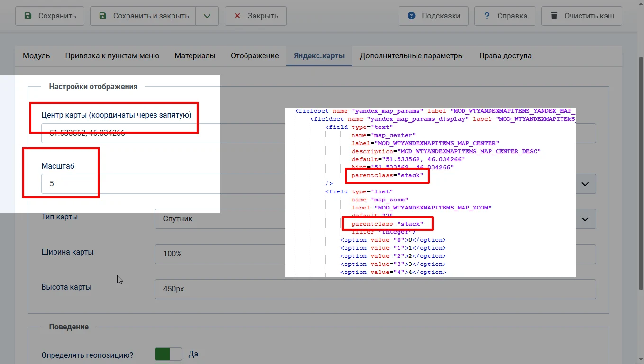Open the Отображение tab
This screenshot has width=644, height=364.
[254, 56]
